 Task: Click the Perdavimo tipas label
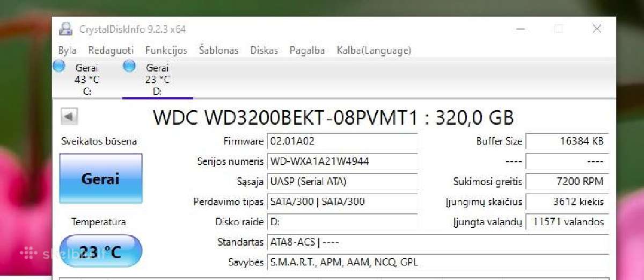click(x=229, y=202)
